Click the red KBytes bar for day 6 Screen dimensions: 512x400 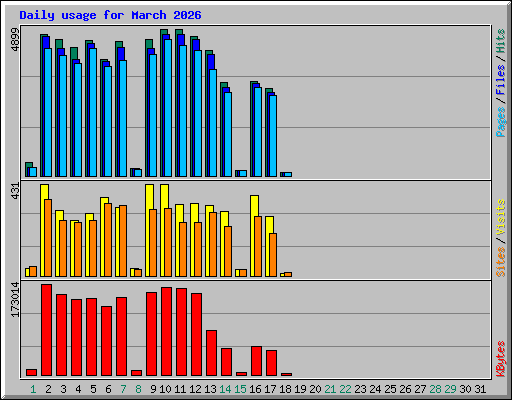point(106,341)
